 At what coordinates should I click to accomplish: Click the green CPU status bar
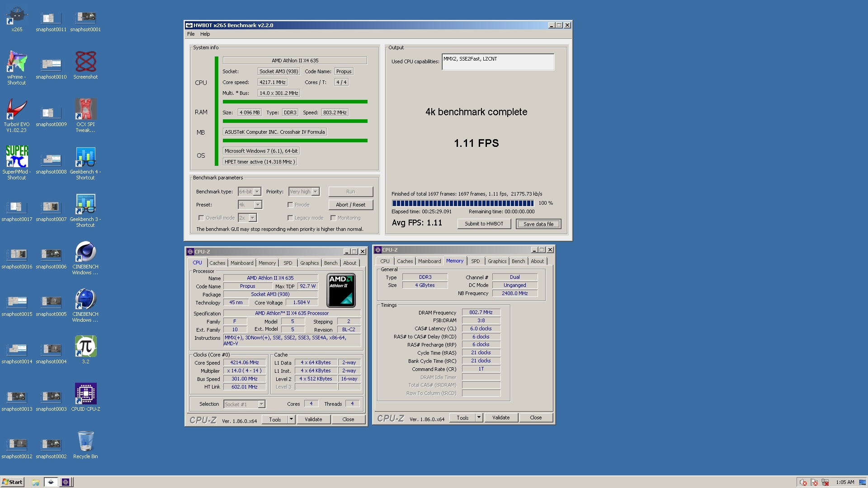295,102
